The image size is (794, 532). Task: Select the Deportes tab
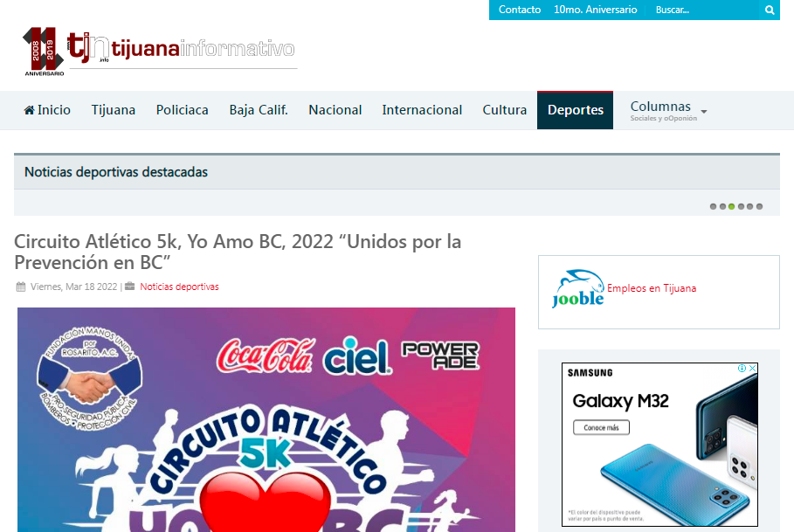point(576,110)
